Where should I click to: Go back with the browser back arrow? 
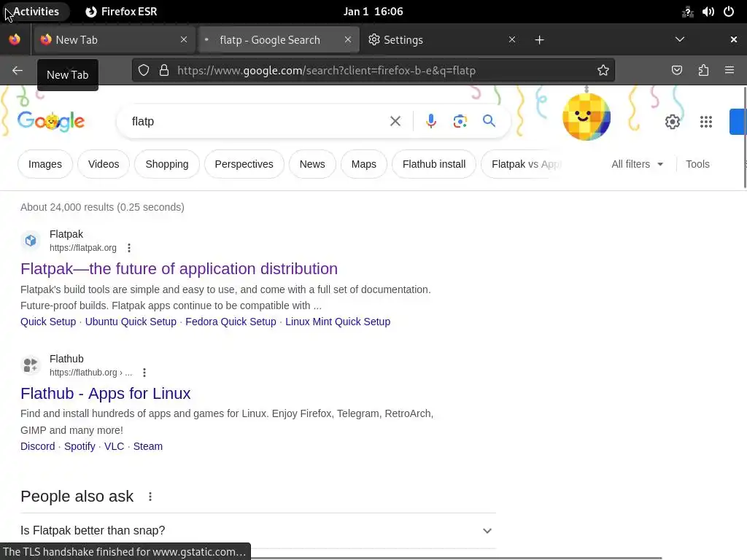(x=18, y=71)
